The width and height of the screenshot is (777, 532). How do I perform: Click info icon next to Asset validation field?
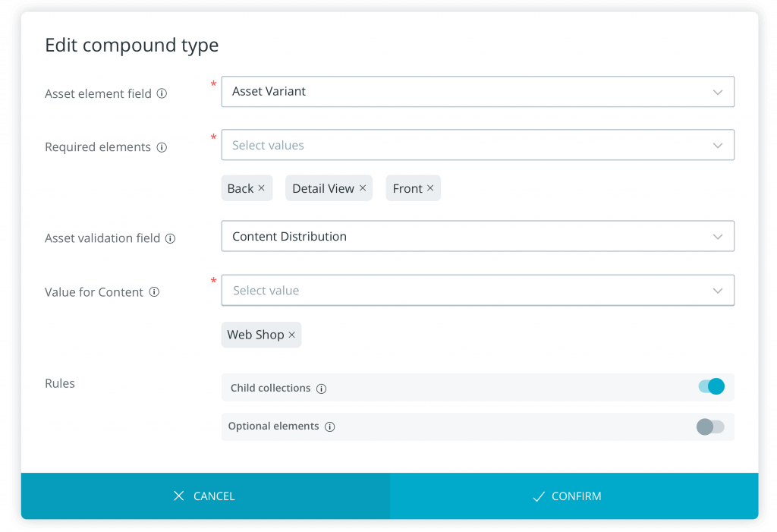point(170,238)
